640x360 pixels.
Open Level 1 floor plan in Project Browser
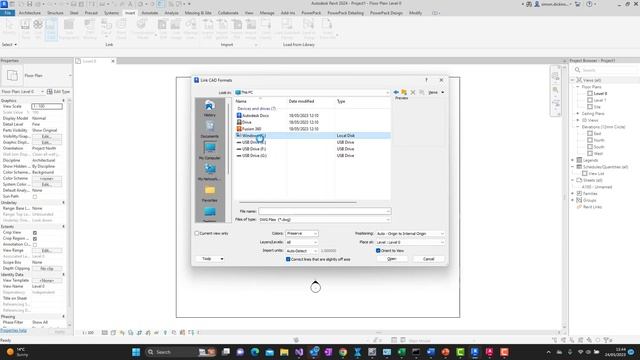600,100
